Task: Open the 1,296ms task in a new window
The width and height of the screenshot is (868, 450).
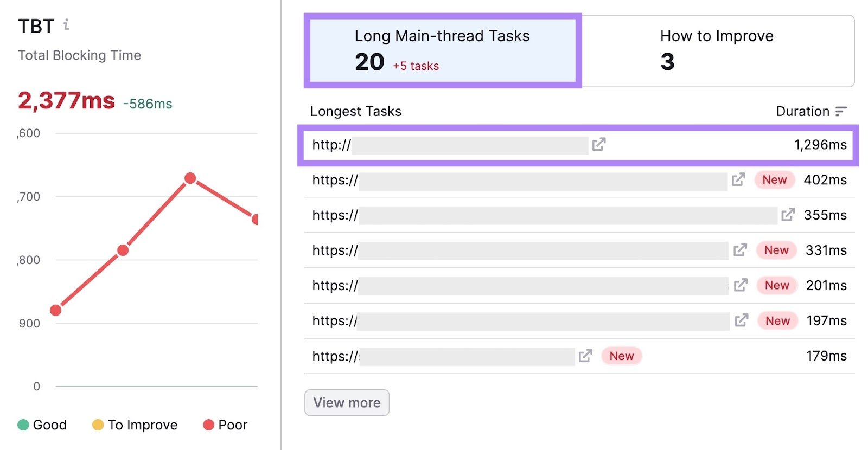Action: (x=599, y=145)
